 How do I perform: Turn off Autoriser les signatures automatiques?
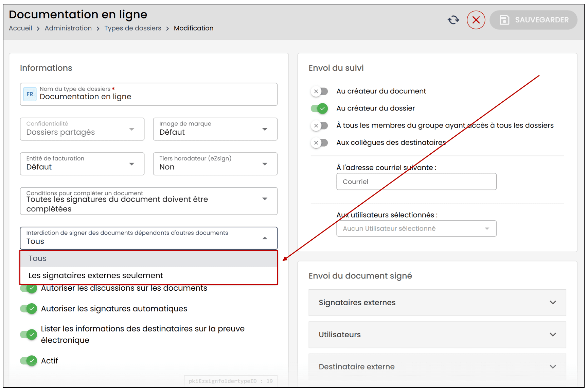(29, 309)
